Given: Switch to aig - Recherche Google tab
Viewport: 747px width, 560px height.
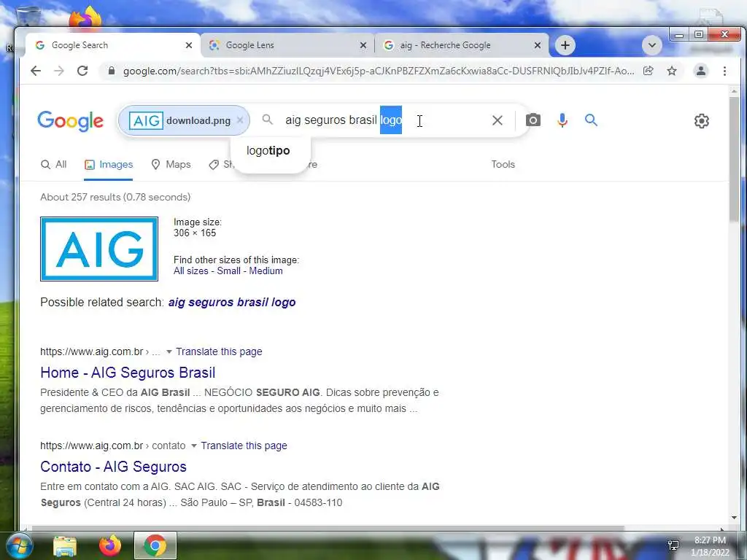Looking at the screenshot, I should [x=462, y=45].
